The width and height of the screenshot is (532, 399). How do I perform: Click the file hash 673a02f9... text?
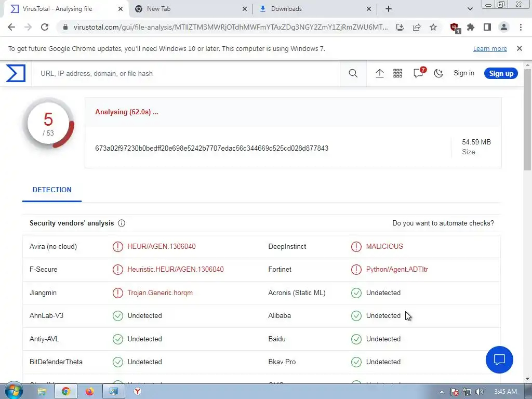pyautogui.click(x=212, y=148)
